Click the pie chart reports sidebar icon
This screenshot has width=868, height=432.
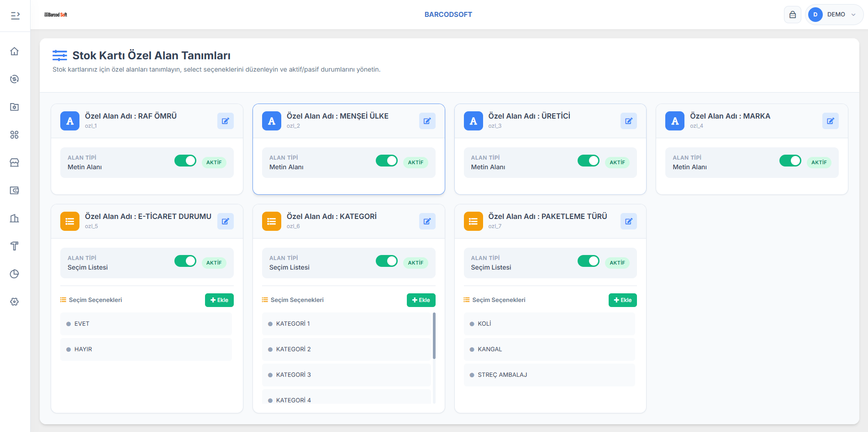pyautogui.click(x=15, y=274)
